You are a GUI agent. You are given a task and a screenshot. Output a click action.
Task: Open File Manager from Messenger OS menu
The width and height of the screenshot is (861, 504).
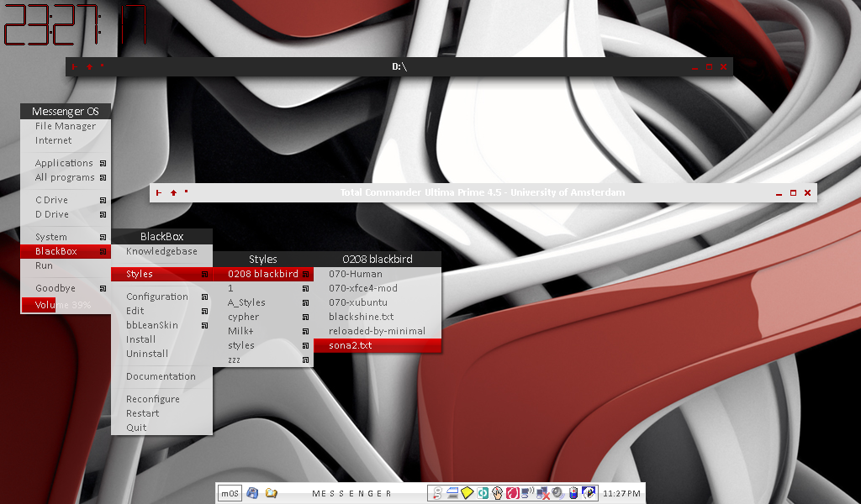[x=66, y=126]
